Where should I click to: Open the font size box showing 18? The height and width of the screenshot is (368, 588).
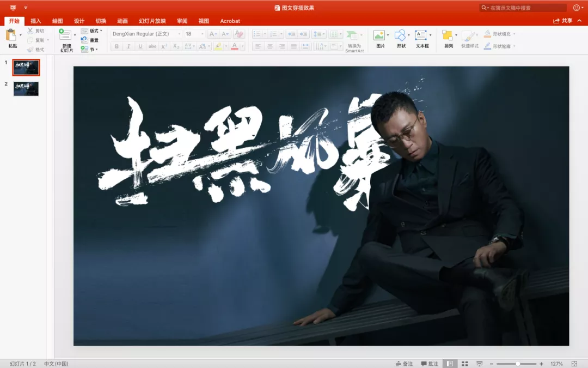pyautogui.click(x=194, y=34)
